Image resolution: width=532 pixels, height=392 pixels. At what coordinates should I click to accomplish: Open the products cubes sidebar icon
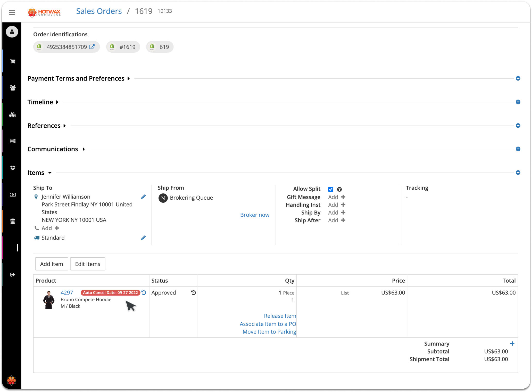click(13, 115)
